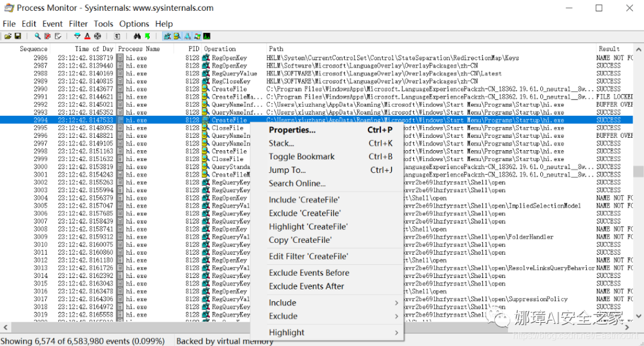The width and height of the screenshot is (644, 346).
Task: Open the Highlight toolbar icon with red A
Action: 87,36
